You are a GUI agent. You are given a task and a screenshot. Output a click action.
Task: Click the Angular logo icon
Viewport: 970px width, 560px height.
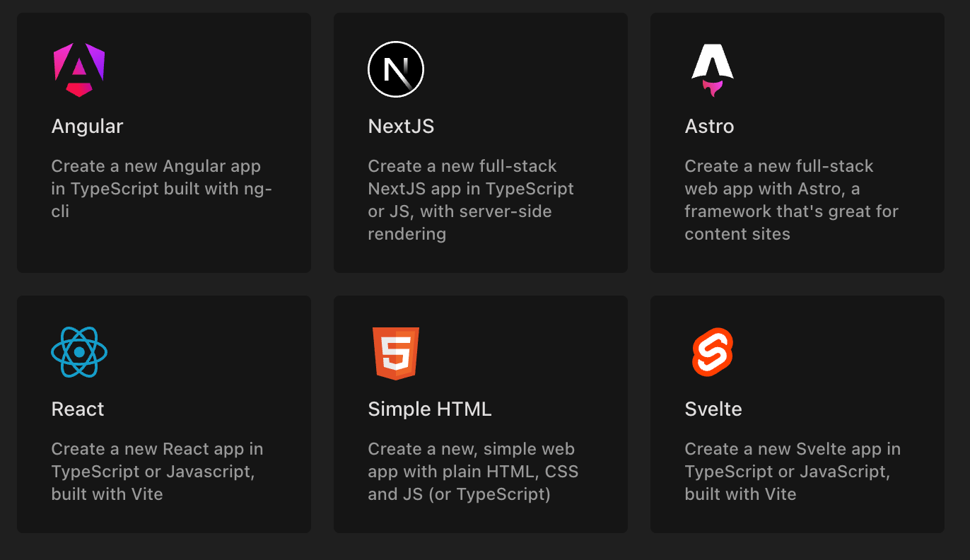(79, 69)
